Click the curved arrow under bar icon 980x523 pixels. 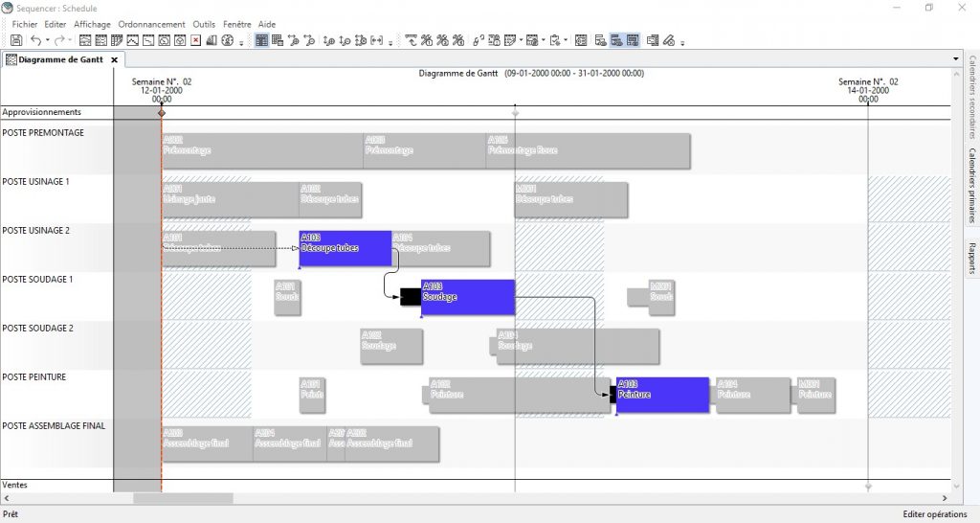tap(412, 40)
